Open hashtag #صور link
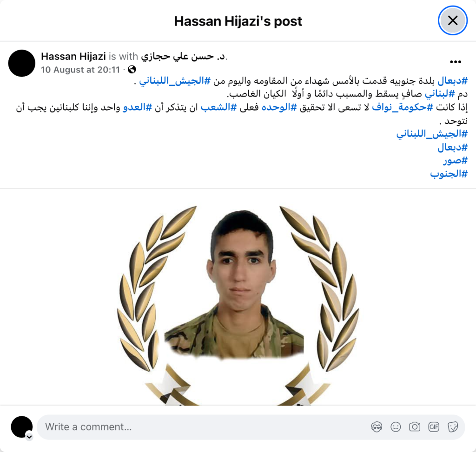 pos(455,160)
